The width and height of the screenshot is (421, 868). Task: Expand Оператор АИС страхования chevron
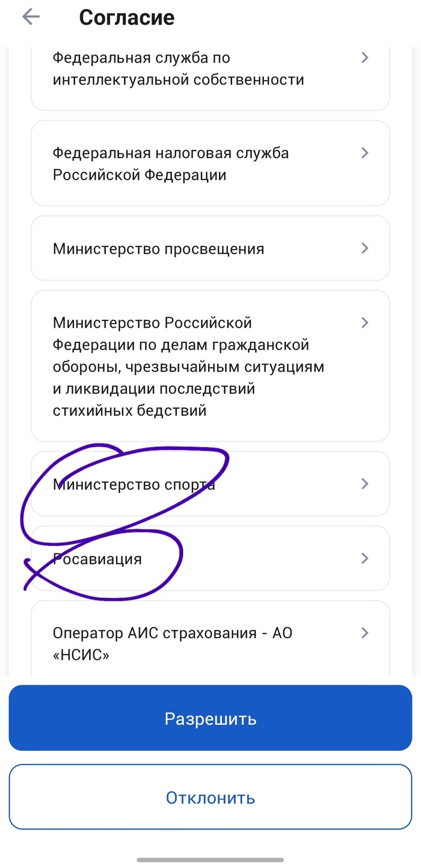364,633
